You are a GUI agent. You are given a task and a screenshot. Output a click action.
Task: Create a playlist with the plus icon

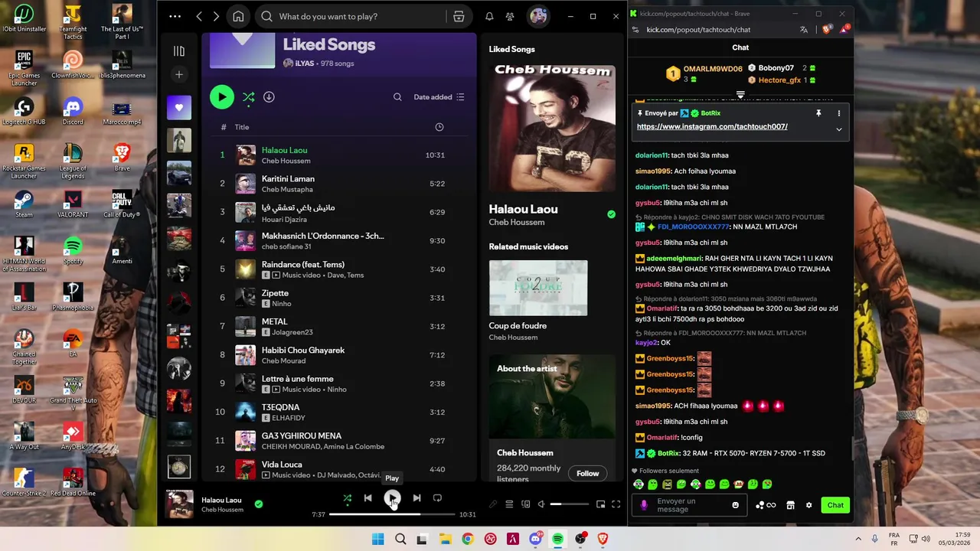point(179,74)
